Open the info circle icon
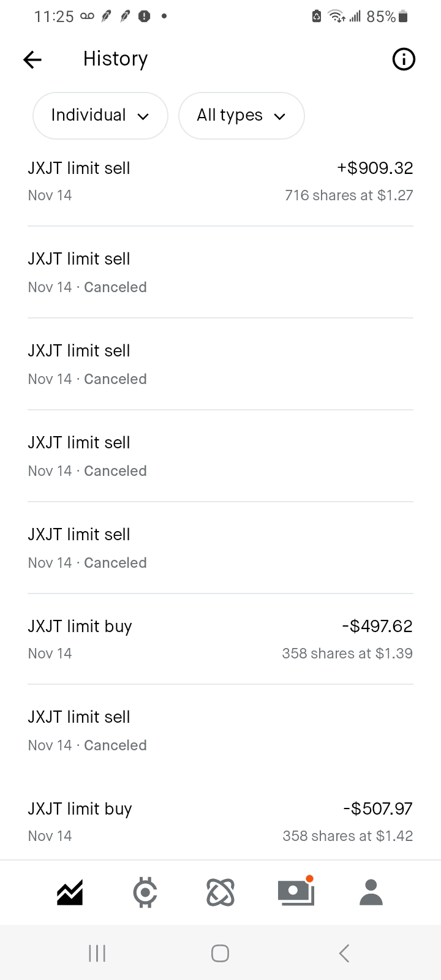The image size is (441, 980). 403,59
